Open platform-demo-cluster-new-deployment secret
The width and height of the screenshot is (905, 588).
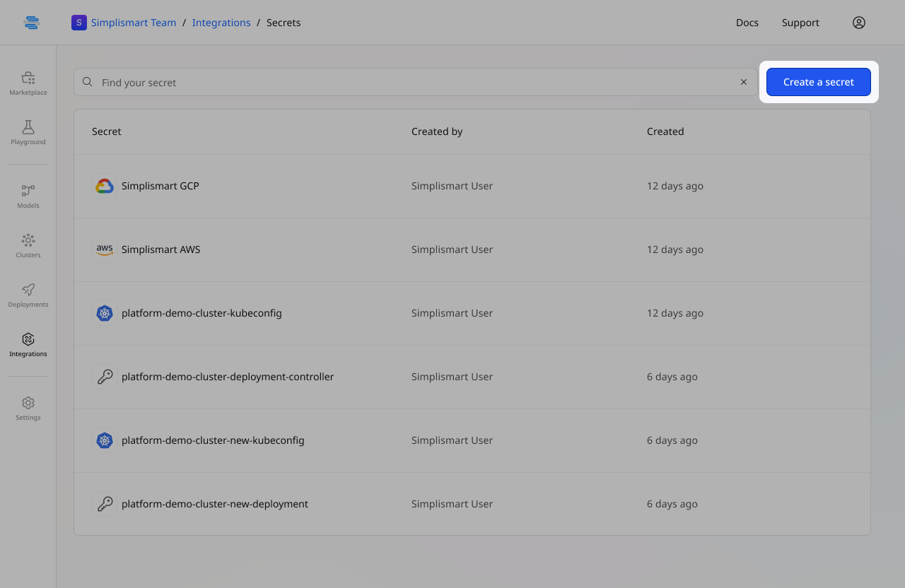coord(215,504)
